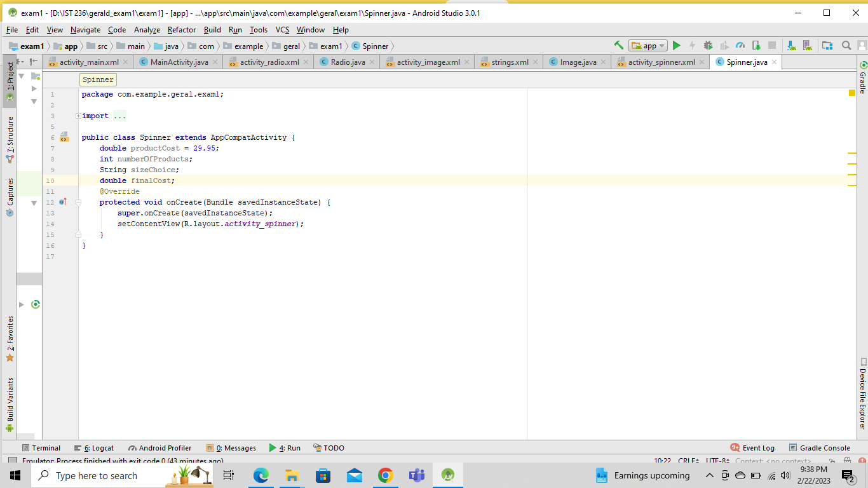868x488 pixels.
Task: Click the Attach Debugger to Android Process icon
Action: (756, 46)
